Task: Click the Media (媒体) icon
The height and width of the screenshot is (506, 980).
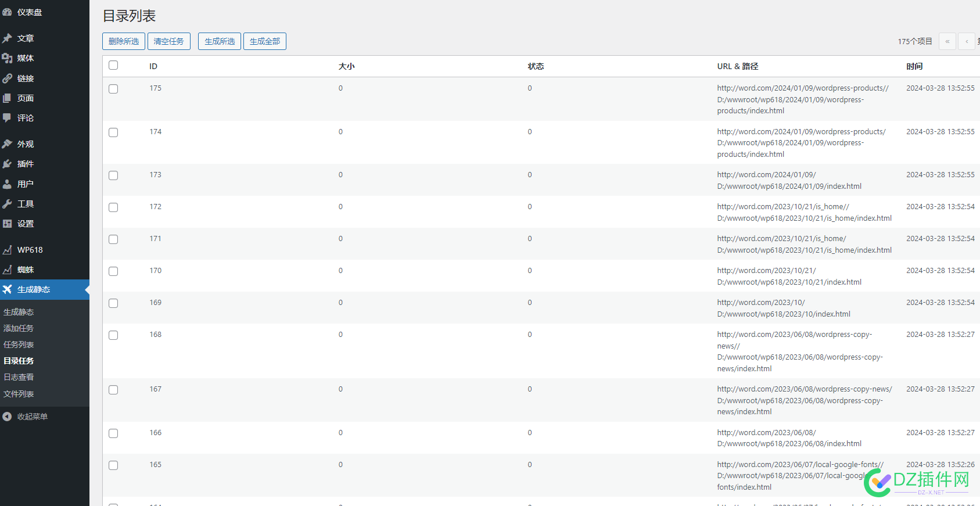Action: pyautogui.click(x=7, y=58)
